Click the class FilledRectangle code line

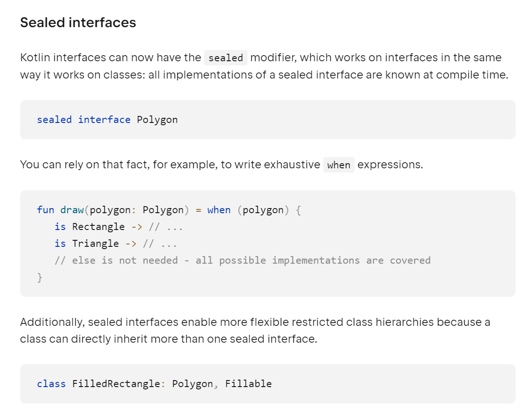tap(154, 384)
